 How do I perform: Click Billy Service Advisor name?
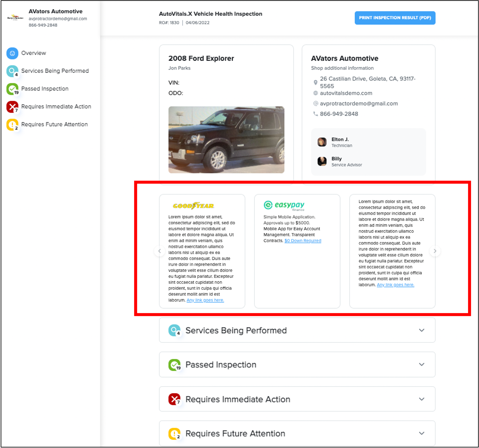point(336,159)
